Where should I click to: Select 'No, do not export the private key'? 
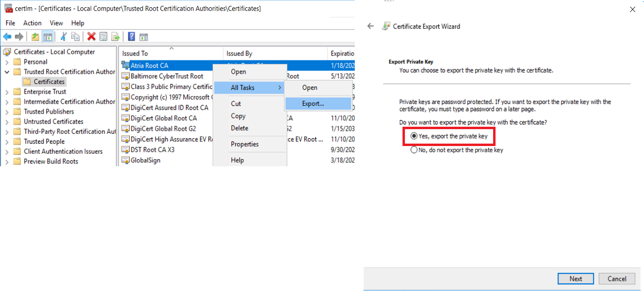(x=414, y=150)
